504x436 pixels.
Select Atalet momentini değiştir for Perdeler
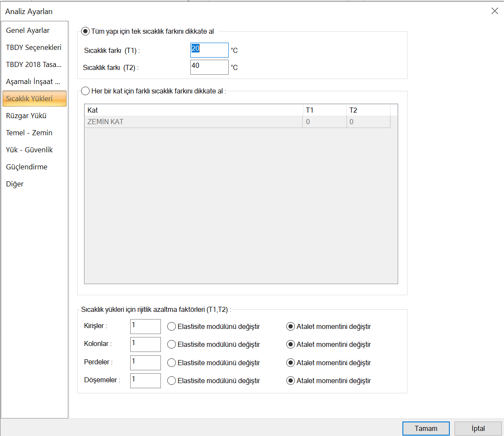(x=291, y=363)
